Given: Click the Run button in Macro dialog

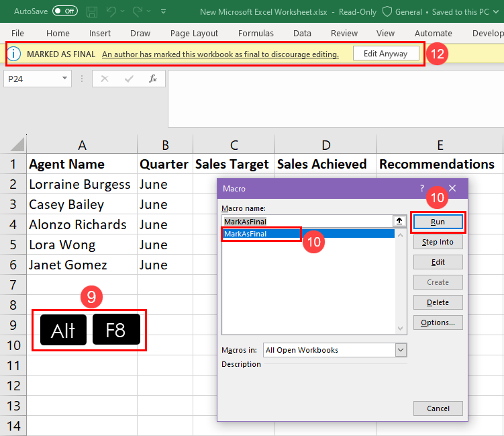Looking at the screenshot, I should coord(438,222).
